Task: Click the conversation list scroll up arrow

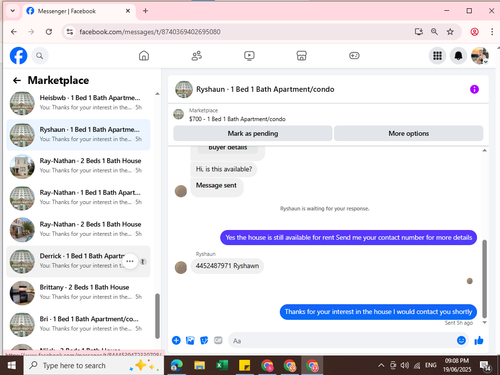Action: [157, 94]
